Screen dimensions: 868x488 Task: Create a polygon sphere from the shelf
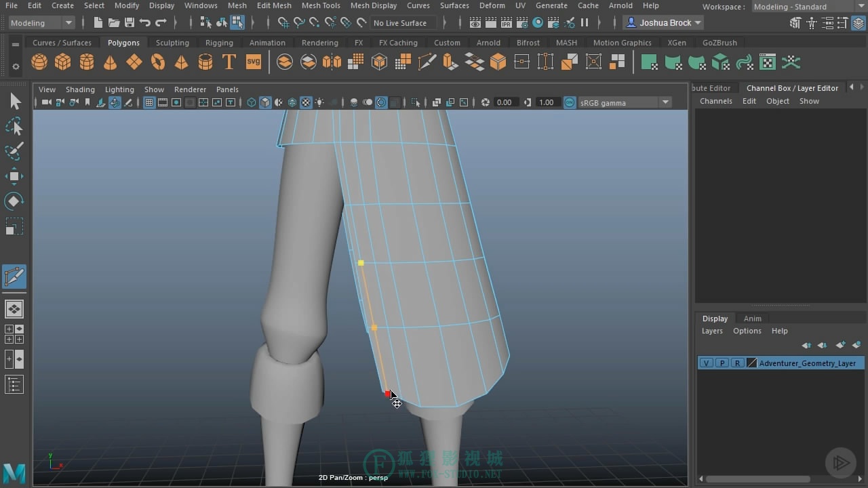(x=39, y=62)
